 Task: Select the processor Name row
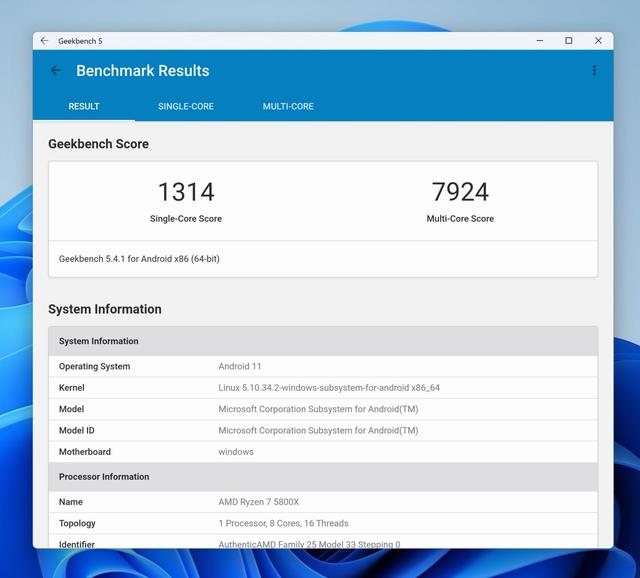(x=323, y=502)
